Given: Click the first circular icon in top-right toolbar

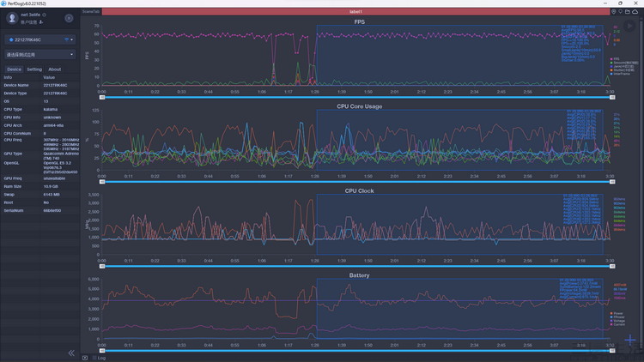Looking at the screenshot, I should pos(614,12).
